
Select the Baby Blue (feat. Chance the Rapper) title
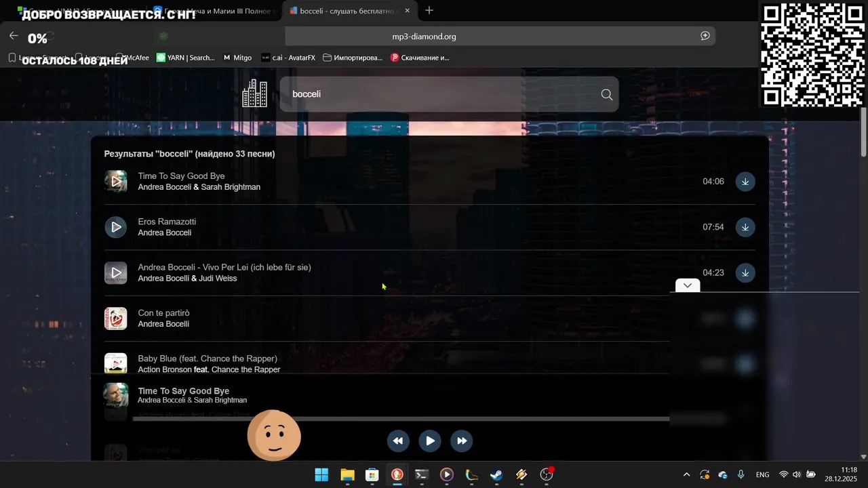click(x=208, y=359)
